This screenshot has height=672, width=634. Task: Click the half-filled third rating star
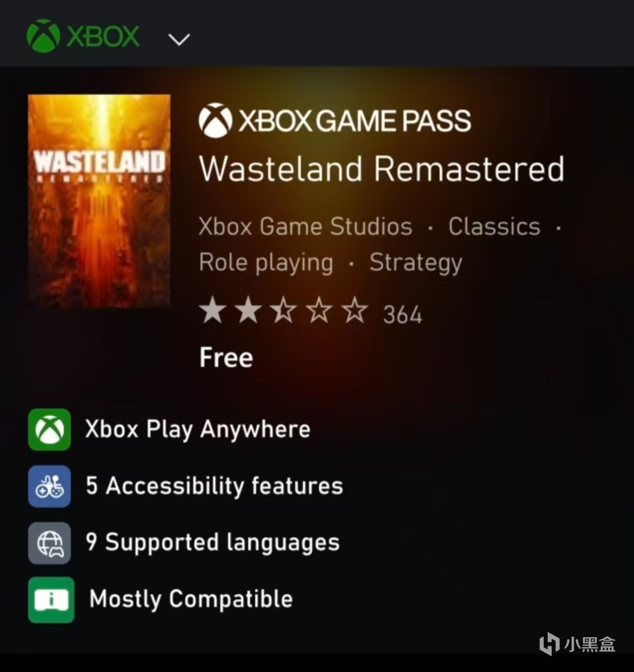click(x=284, y=310)
